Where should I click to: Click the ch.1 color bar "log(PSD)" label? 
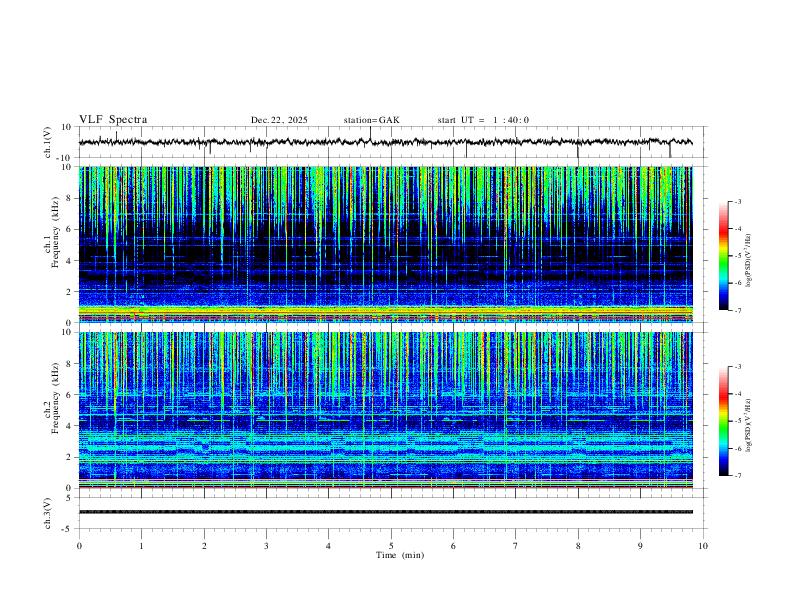click(749, 260)
